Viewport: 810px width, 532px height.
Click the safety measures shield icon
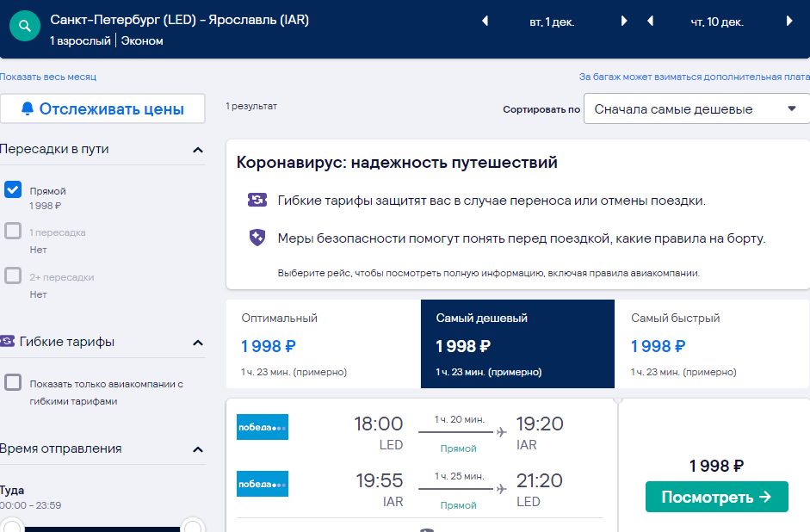pos(257,238)
